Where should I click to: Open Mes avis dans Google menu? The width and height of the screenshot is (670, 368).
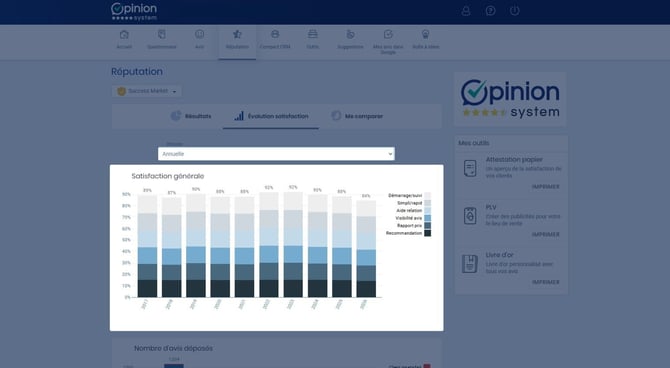(388, 41)
